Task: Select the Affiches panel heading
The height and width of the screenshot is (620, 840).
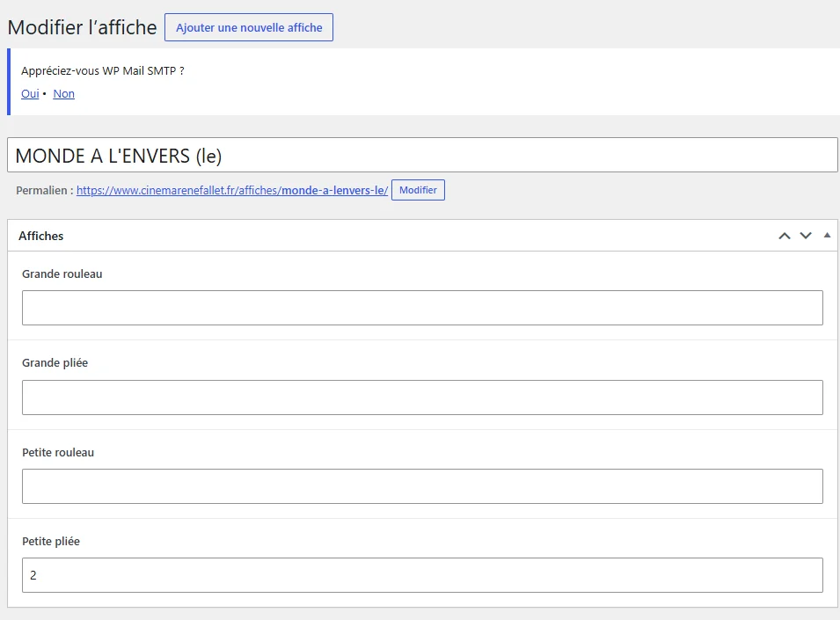Action: tap(40, 236)
